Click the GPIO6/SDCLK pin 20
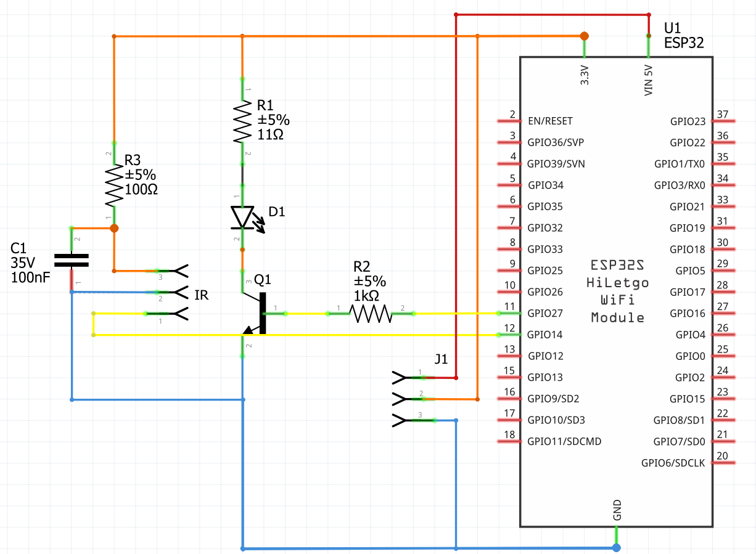 [x=724, y=463]
